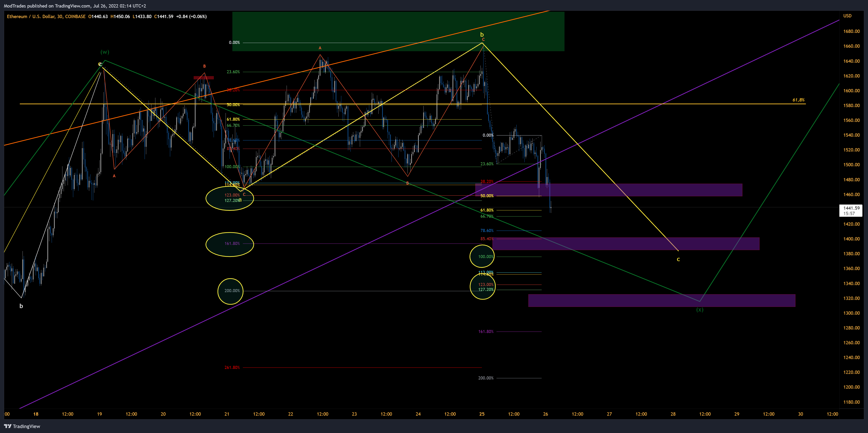Click the USD currency label on price axis
868x433 pixels.
847,16
